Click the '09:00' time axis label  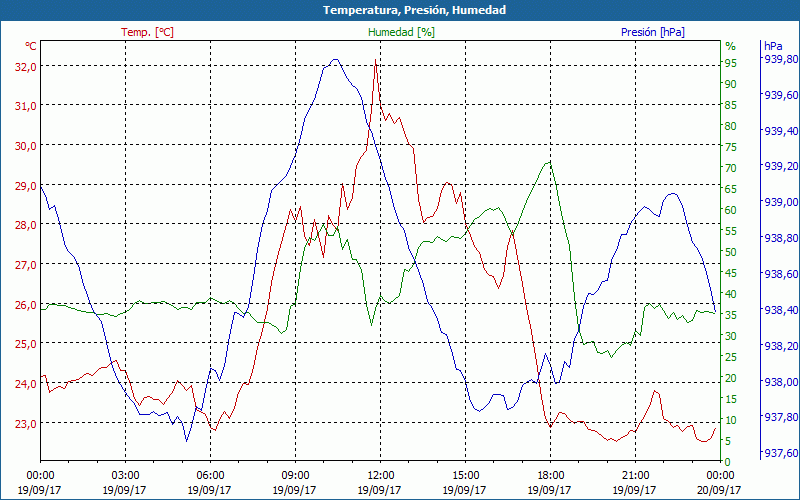click(x=295, y=476)
